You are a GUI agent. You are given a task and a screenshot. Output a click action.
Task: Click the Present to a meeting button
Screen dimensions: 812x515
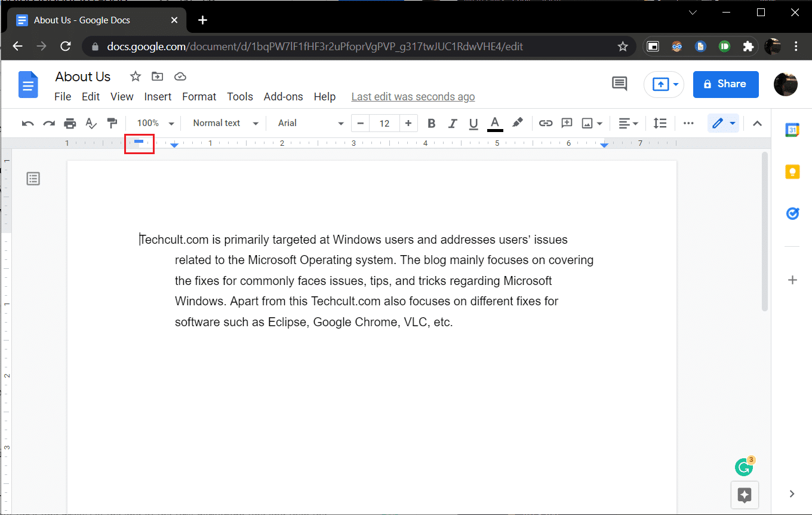pos(664,84)
